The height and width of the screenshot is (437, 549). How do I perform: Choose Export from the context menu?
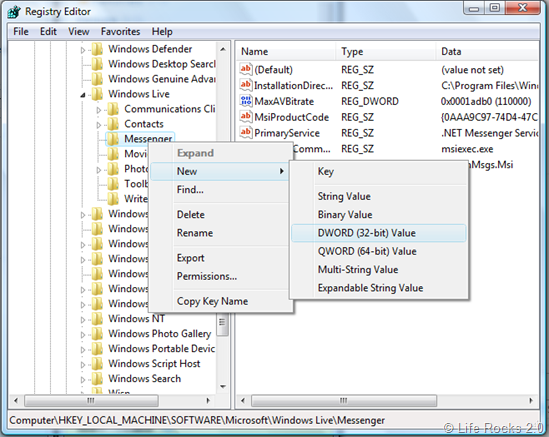220,258
